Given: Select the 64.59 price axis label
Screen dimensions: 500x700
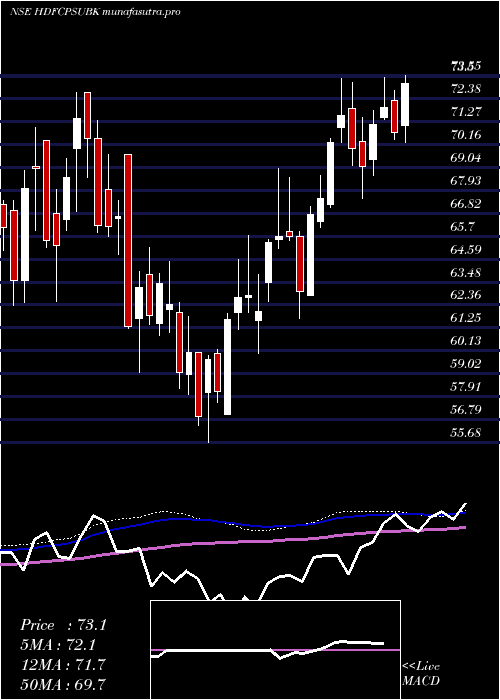Looking at the screenshot, I should coord(466,250).
